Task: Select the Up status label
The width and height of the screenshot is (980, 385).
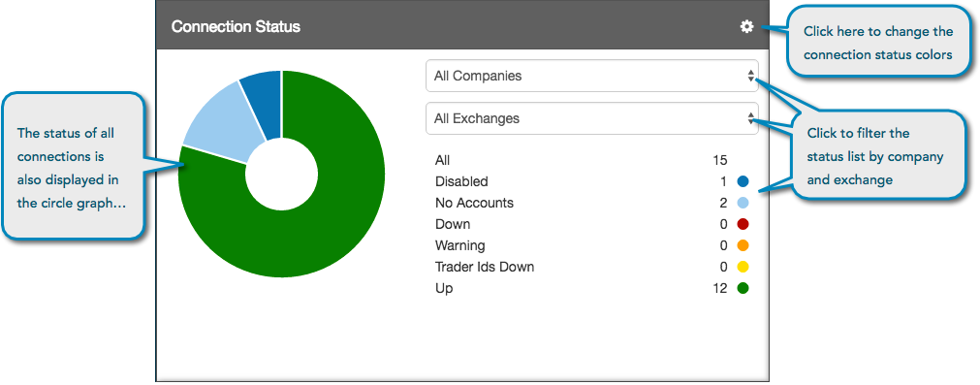Action: pyautogui.click(x=444, y=289)
